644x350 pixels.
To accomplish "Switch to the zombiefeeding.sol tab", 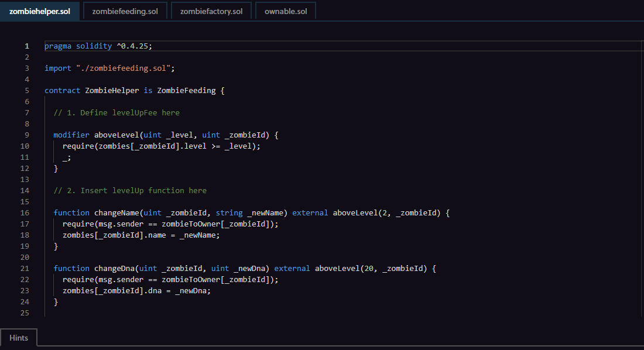I will pyautogui.click(x=125, y=11).
